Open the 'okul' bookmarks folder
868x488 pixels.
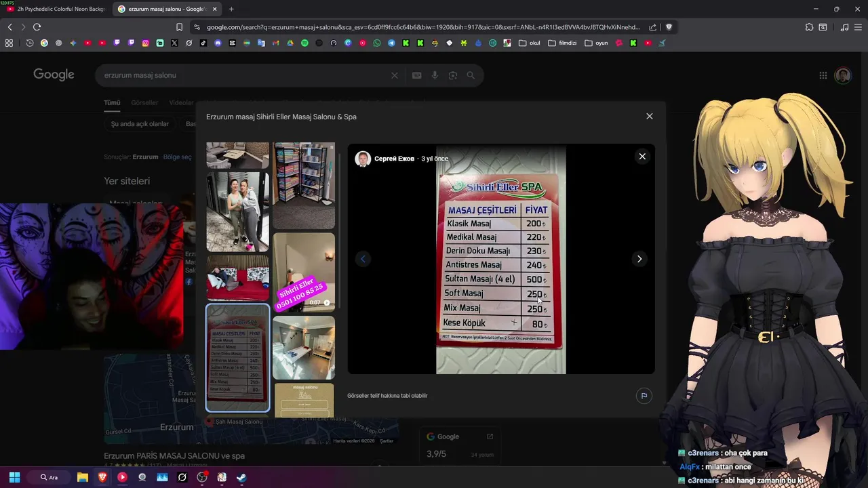click(530, 43)
